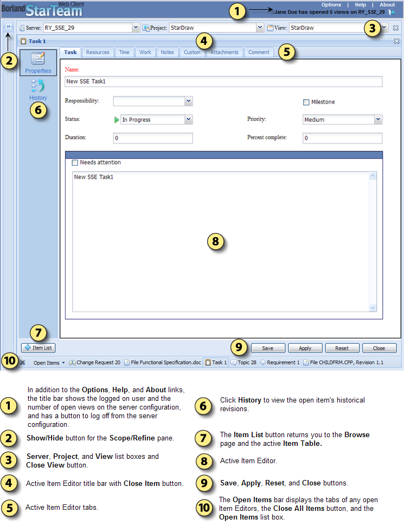
Task: Switch to Task 1 open item tab
Action: pos(216,362)
